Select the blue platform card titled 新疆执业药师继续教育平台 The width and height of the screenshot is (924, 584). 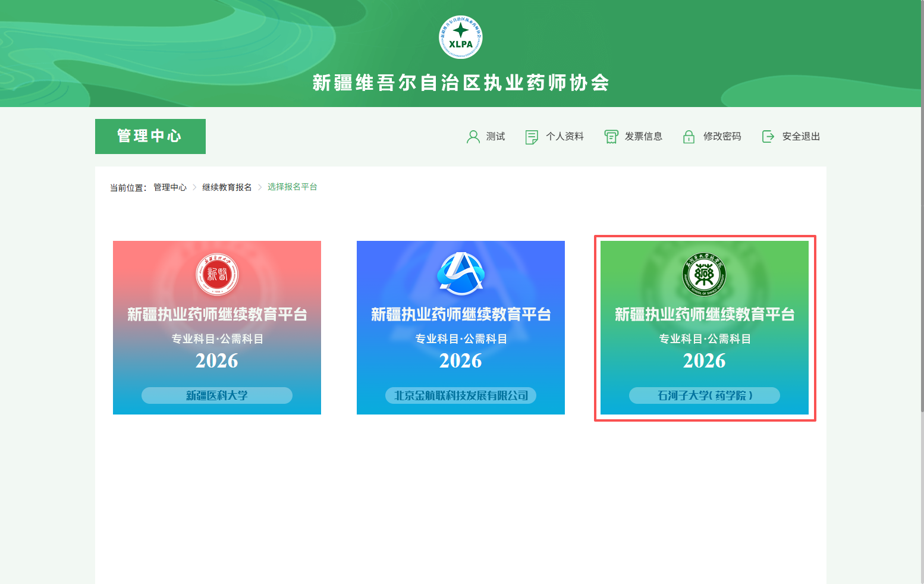[460, 327]
